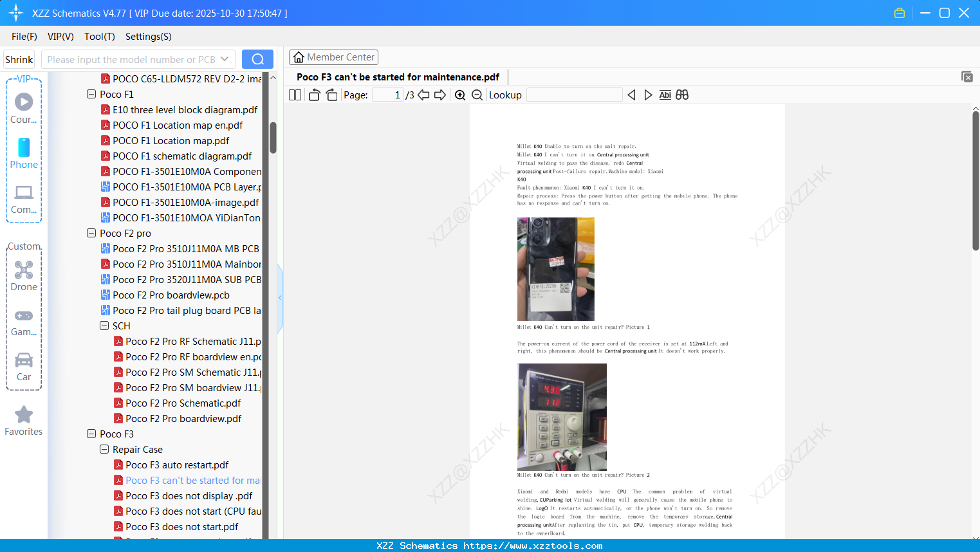Click the binoculars search icon

click(x=682, y=95)
